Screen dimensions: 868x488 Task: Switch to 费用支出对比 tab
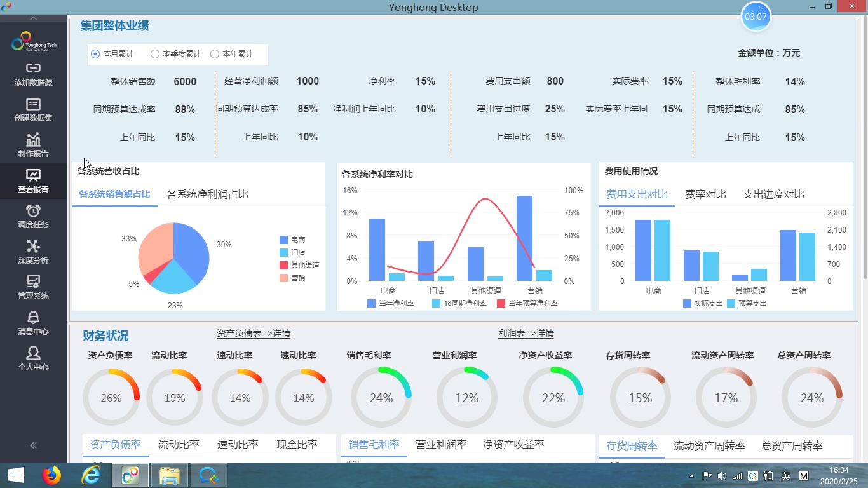[637, 194]
